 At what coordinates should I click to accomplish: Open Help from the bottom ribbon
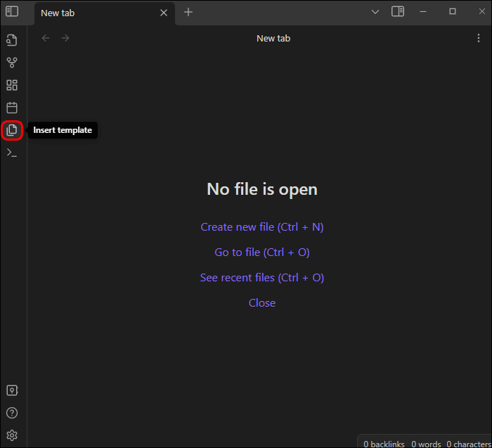click(x=12, y=413)
